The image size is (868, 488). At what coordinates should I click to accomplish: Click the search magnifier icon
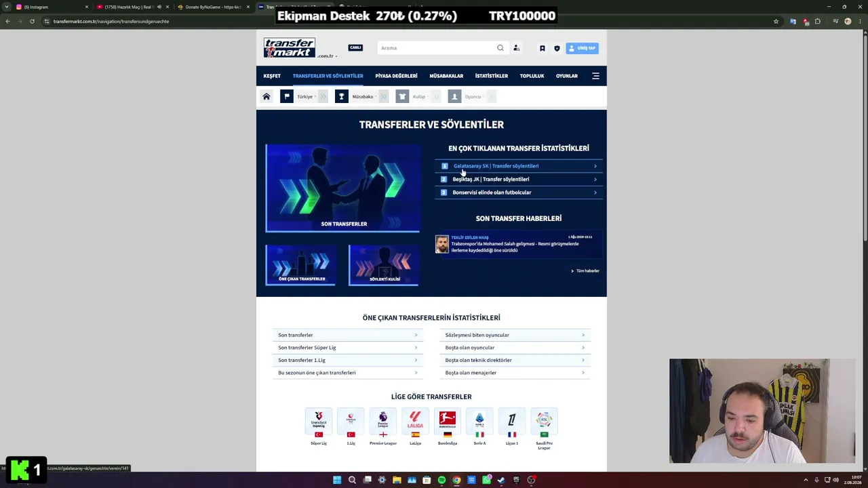pos(500,48)
